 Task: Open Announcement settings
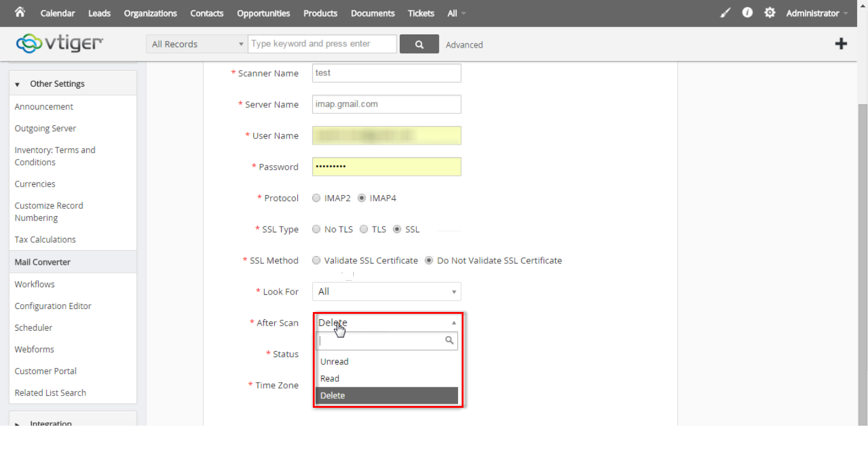(44, 107)
